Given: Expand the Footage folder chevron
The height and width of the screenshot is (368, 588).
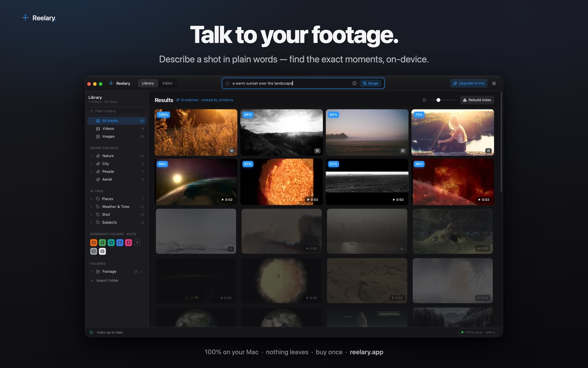Looking at the screenshot, I should [x=91, y=271].
